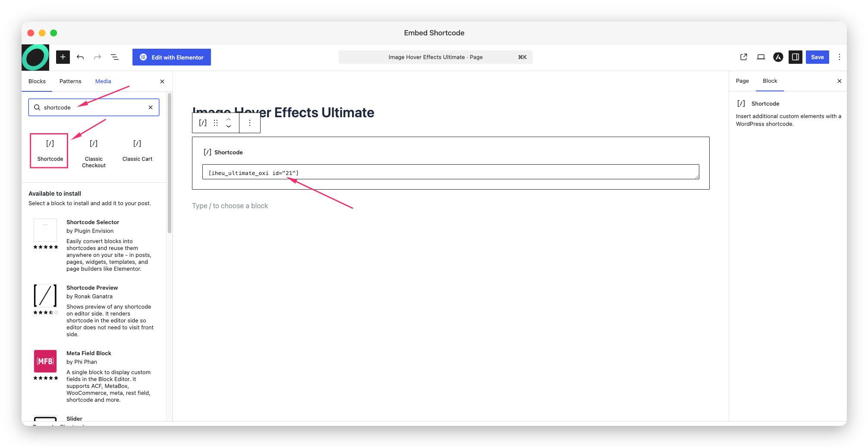The height and width of the screenshot is (447, 868).
Task: Toggle the settings sidebar panel icon
Action: click(796, 57)
